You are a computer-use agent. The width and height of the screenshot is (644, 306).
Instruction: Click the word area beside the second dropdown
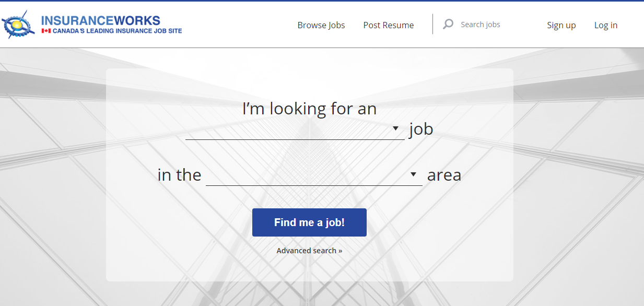coord(444,175)
